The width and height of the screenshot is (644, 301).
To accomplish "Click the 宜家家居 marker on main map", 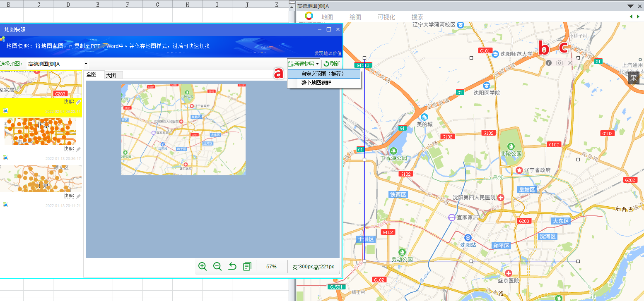I will pyautogui.click(x=452, y=217).
